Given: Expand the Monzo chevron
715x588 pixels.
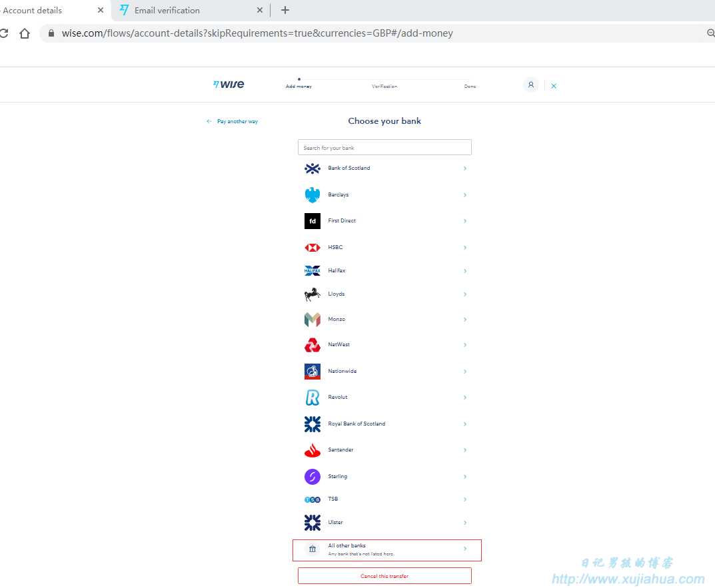Looking at the screenshot, I should (465, 320).
